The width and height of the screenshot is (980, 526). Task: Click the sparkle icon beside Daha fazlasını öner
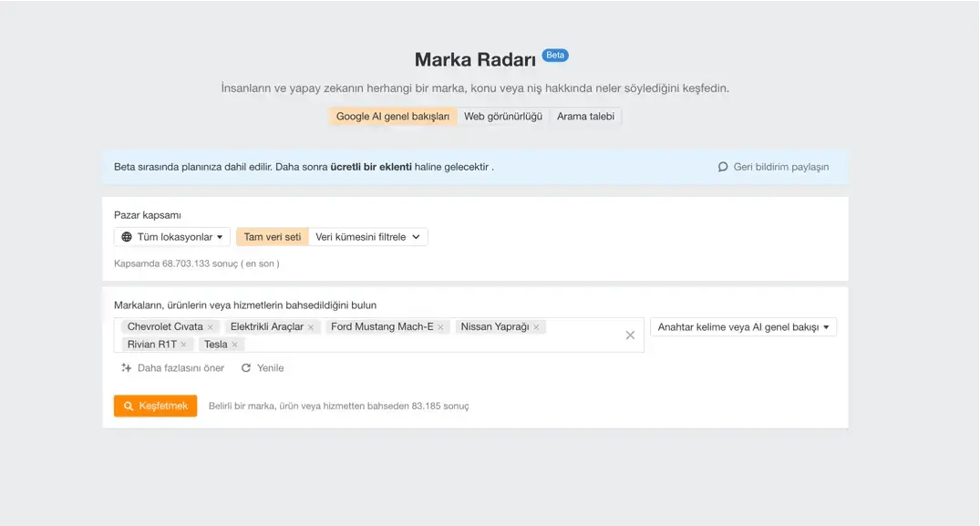[x=125, y=368]
